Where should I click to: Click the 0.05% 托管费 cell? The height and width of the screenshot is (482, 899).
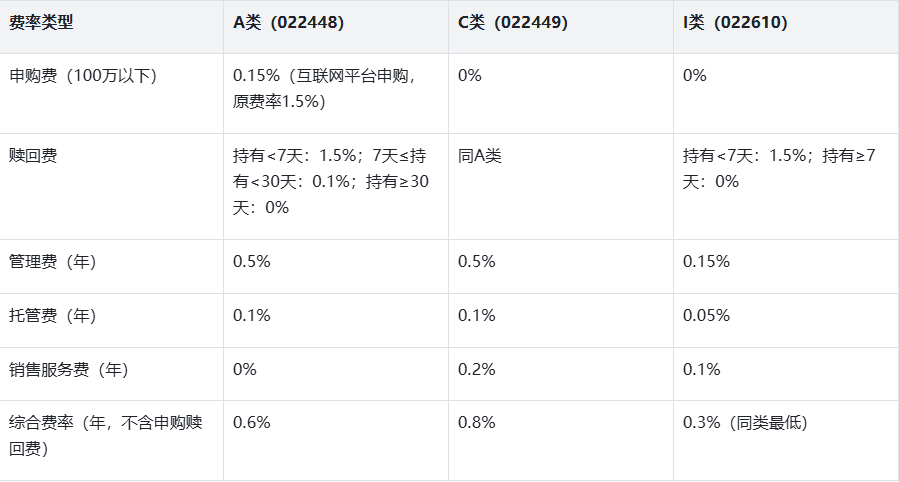coord(706,316)
